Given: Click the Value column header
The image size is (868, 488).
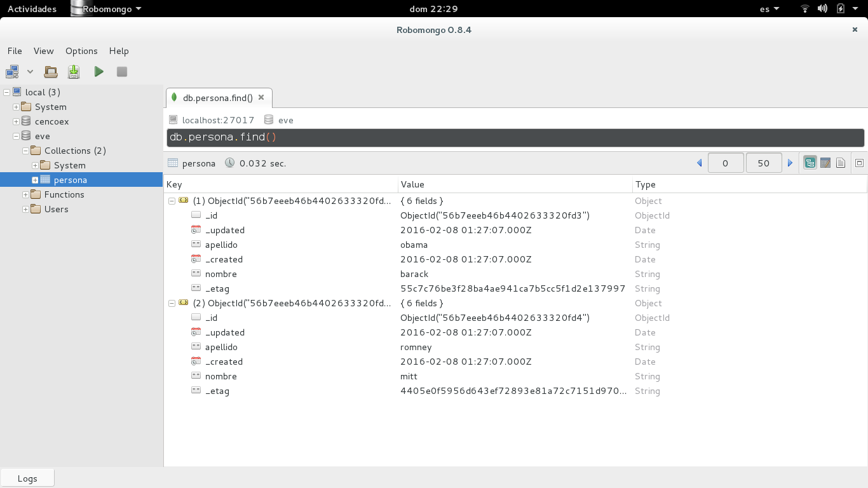Looking at the screenshot, I should tap(515, 184).
